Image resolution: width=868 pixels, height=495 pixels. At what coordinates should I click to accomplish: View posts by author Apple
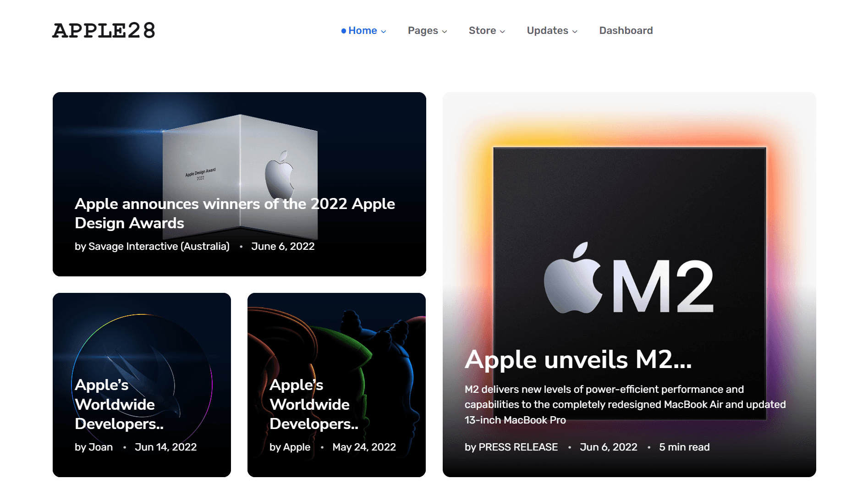click(x=297, y=447)
